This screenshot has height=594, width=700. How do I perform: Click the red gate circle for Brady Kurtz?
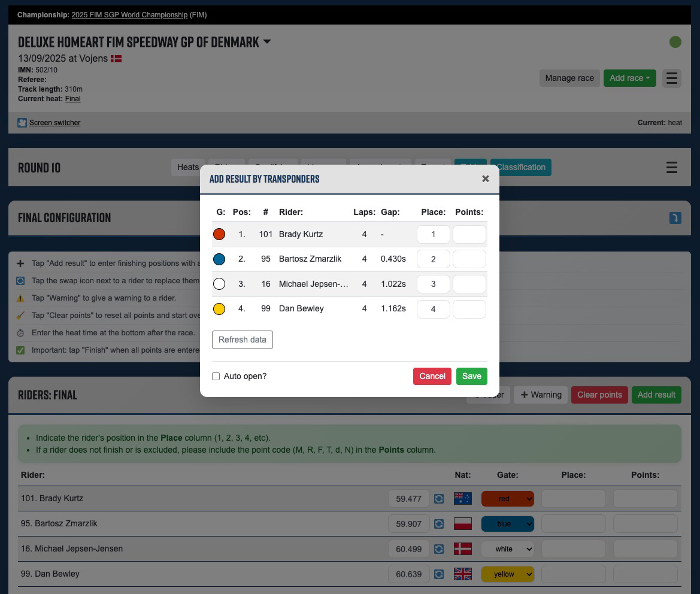[219, 234]
